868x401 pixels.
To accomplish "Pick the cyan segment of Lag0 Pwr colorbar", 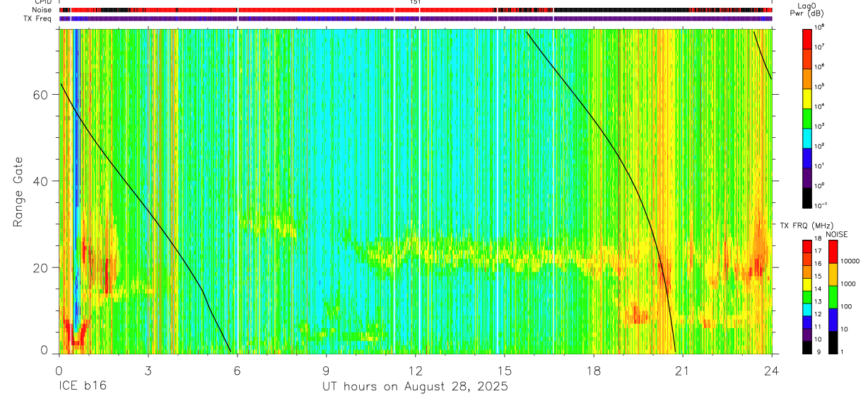I will pyautogui.click(x=807, y=138).
